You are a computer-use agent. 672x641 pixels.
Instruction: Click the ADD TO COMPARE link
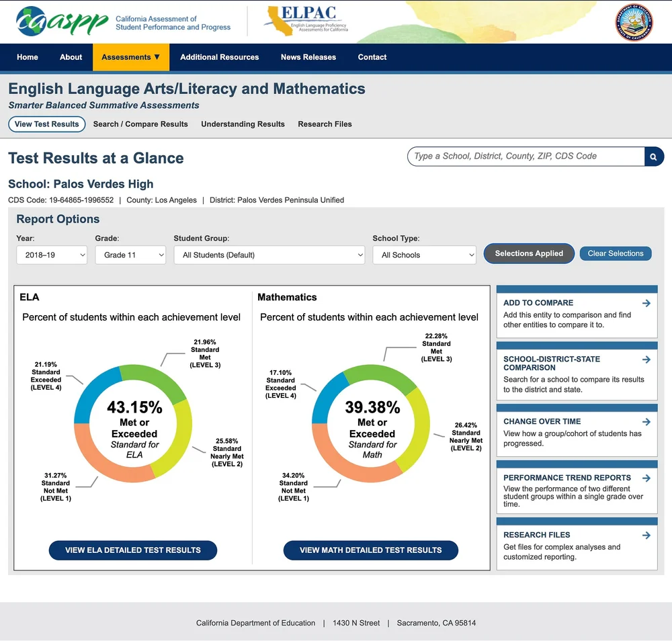tap(538, 303)
